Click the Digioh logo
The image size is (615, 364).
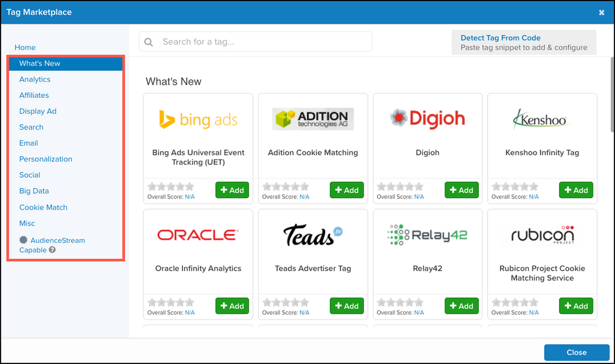pos(427,119)
